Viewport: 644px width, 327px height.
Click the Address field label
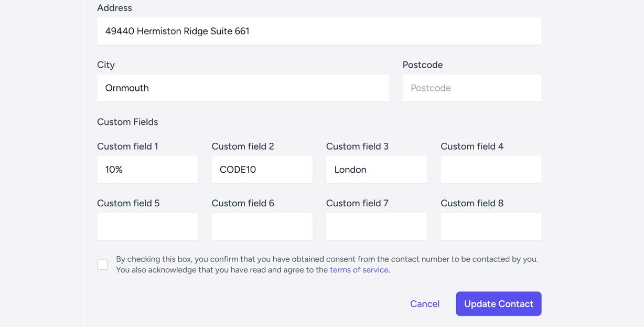114,8
